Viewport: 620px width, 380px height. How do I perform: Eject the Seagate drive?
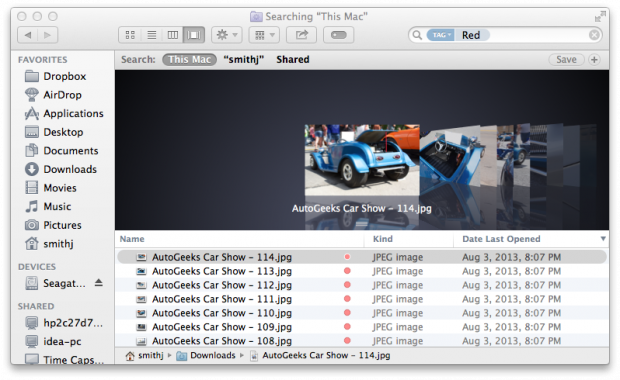click(99, 283)
